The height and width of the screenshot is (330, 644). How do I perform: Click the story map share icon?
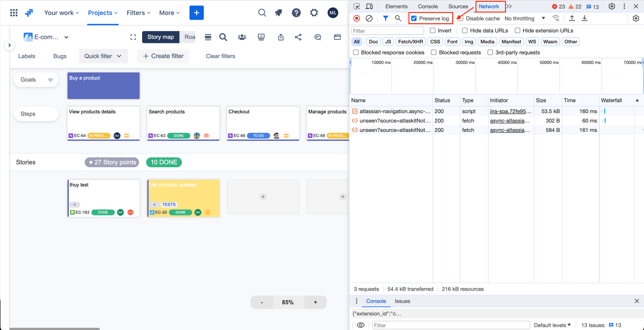(x=298, y=37)
